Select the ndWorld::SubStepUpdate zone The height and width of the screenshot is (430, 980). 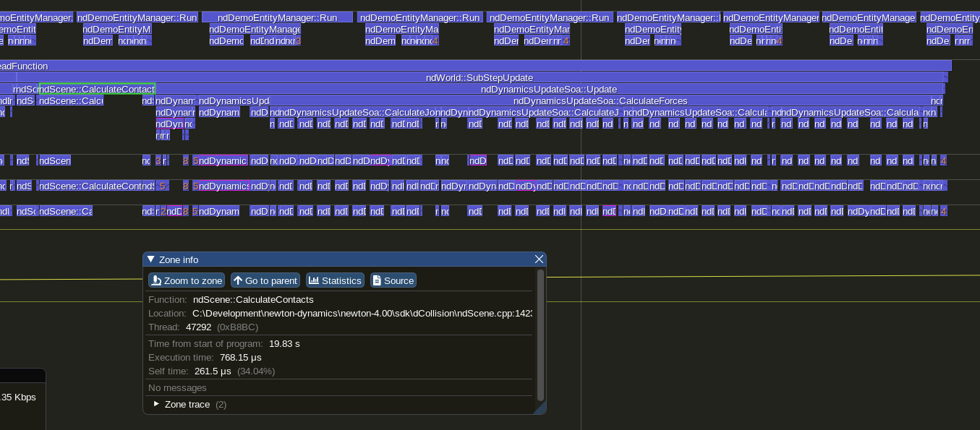[479, 77]
